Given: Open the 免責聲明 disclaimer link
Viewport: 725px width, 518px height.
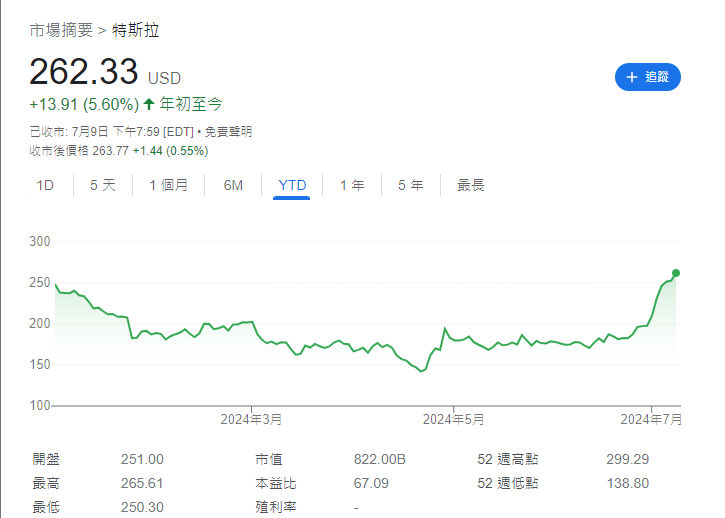Looking at the screenshot, I should [230, 131].
